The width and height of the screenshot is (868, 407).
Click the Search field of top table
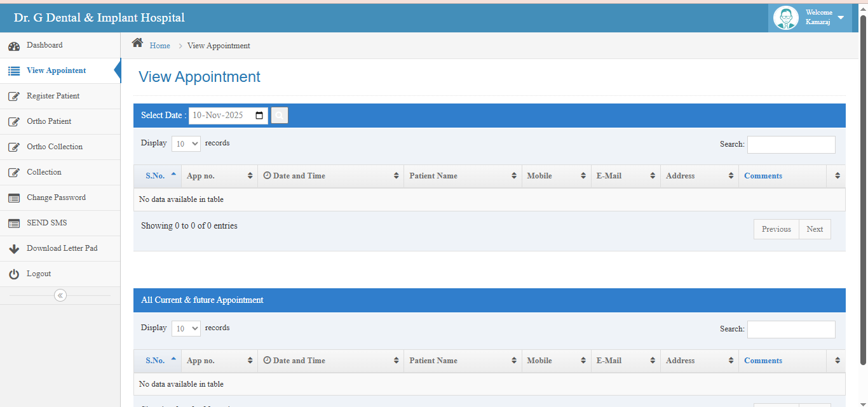[790, 145]
